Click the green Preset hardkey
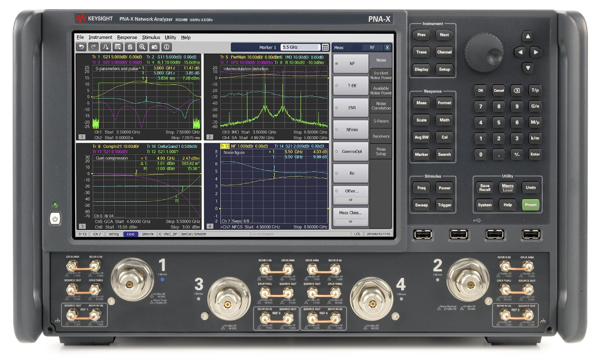The width and height of the screenshot is (603, 364). pos(531,205)
